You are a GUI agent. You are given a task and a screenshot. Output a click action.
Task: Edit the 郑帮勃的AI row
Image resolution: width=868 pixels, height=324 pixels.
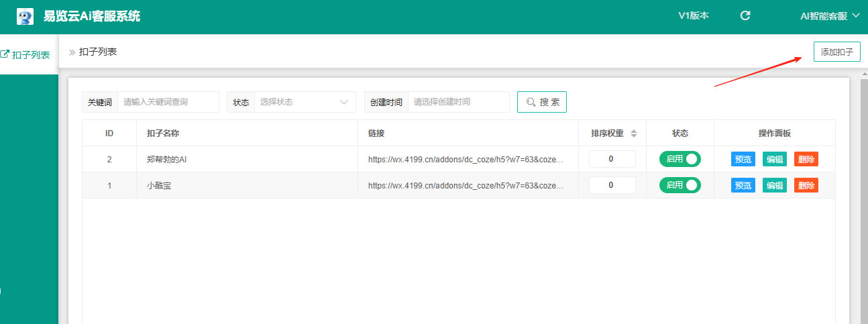point(774,159)
